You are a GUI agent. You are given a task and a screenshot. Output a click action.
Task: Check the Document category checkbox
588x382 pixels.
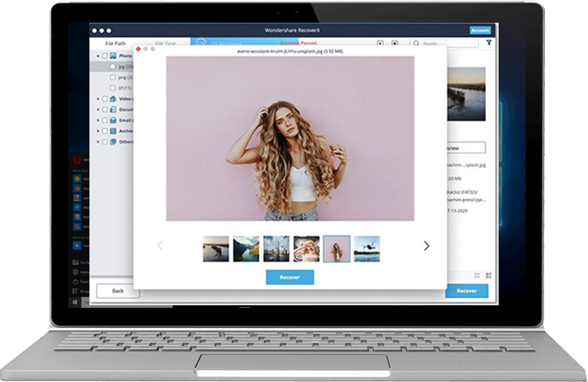[x=105, y=110]
